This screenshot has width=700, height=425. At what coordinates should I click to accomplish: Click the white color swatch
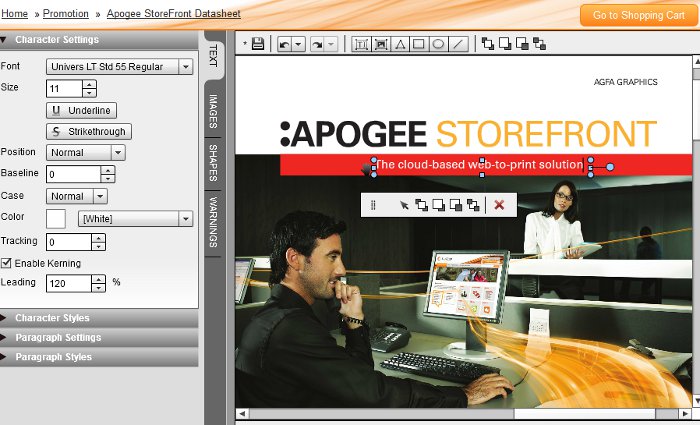pos(56,219)
